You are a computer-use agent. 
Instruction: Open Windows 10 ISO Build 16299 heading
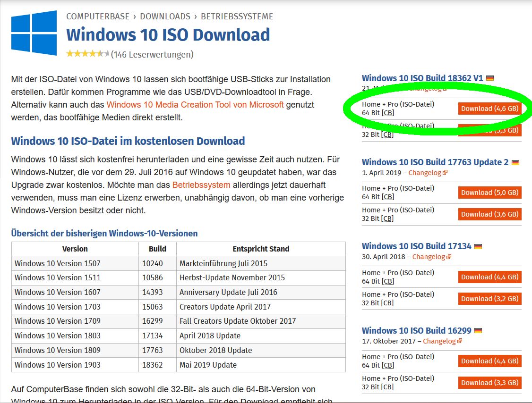coord(417,330)
